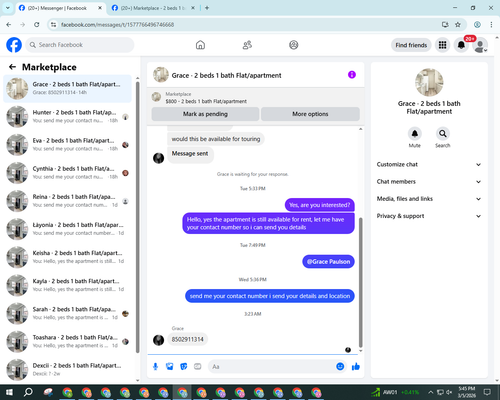The height and width of the screenshot is (400, 500).
Task: Bookmark this page with the star icon
Action: (458, 25)
